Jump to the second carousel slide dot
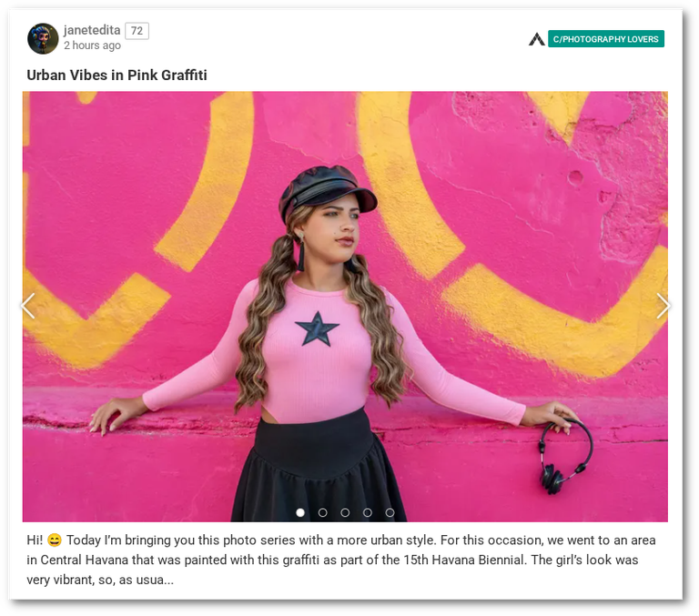699x616 pixels. [323, 512]
